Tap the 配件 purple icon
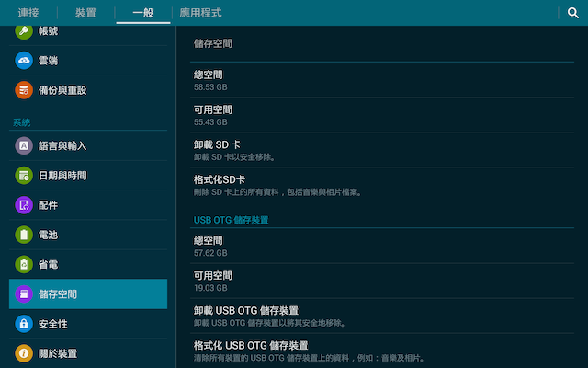 [x=24, y=205]
